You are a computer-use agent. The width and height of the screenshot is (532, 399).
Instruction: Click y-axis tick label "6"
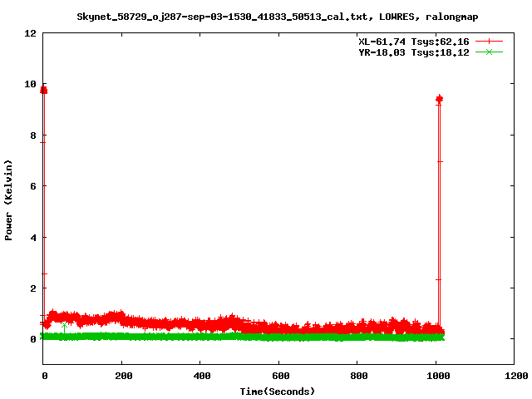[x=33, y=186]
